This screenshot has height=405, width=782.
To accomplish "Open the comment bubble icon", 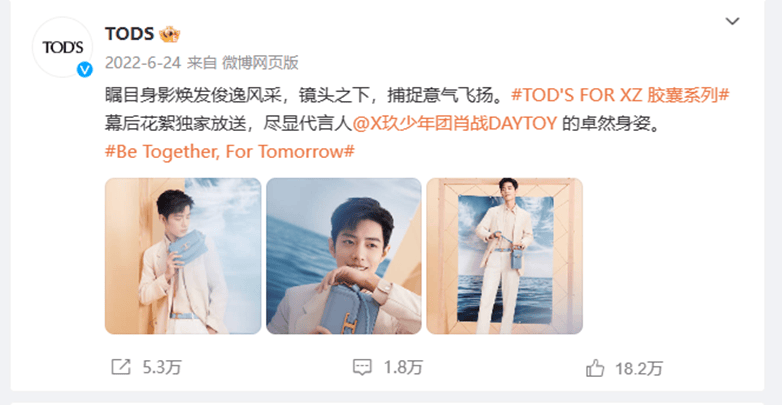I will pos(362,368).
